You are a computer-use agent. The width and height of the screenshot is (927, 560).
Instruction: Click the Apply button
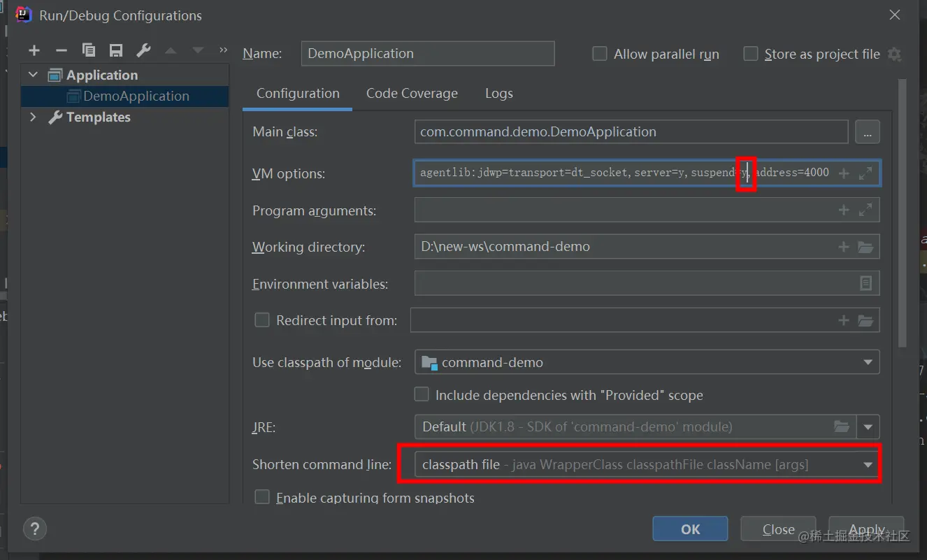click(x=866, y=529)
